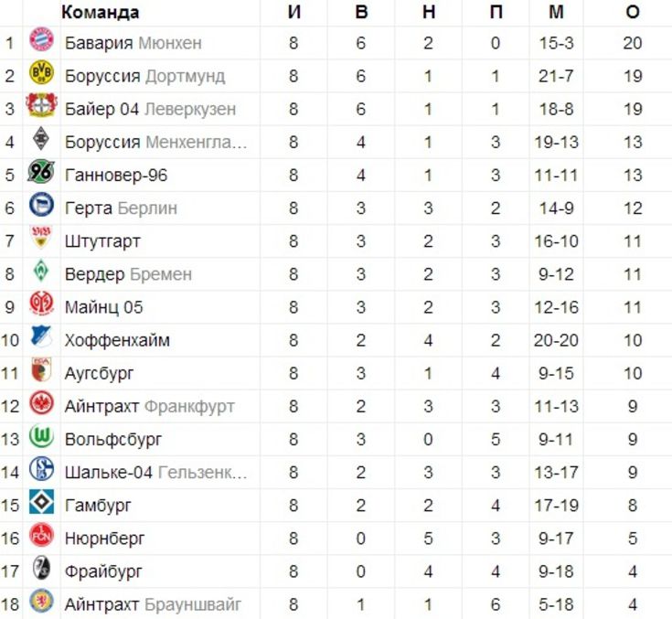Click the Borussia Dortmund BVB logo
Image resolution: width=672 pixels, height=619 pixels.
(41, 72)
